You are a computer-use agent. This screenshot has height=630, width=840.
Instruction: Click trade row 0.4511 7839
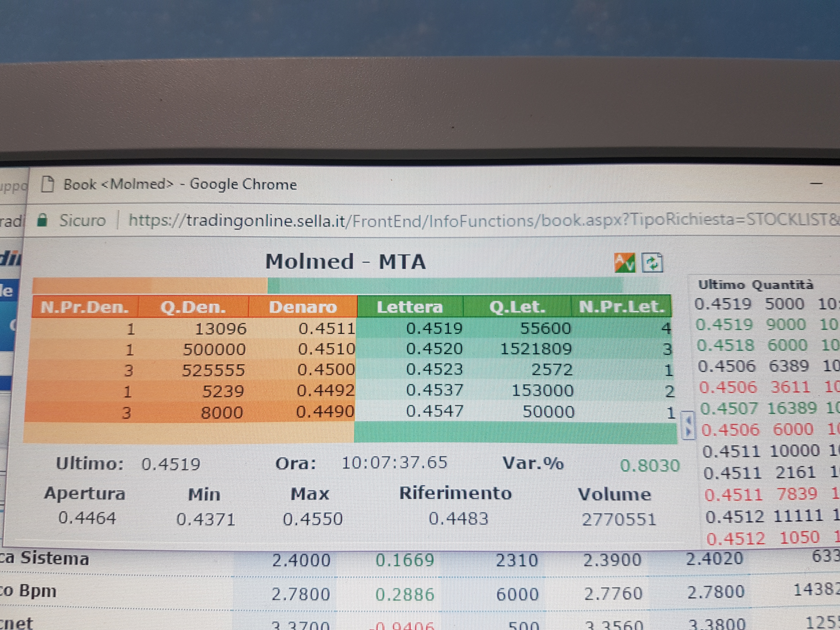click(772, 494)
